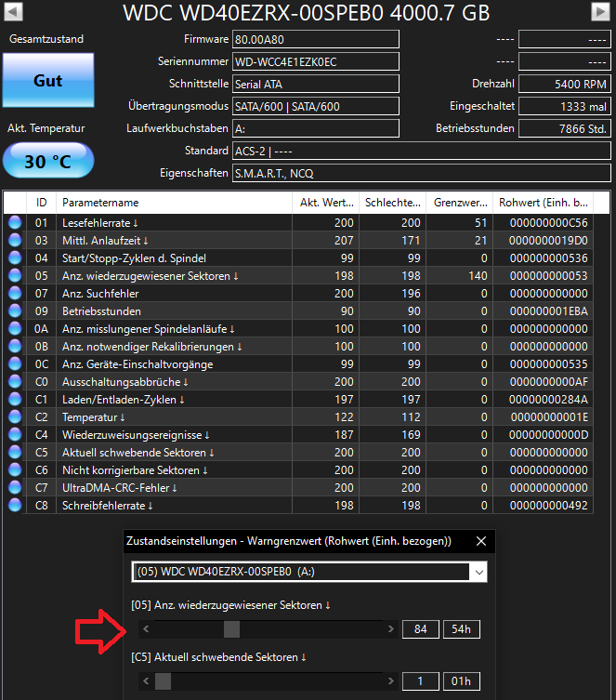Sort by the ID column header
The image size is (616, 700).
[x=41, y=203]
